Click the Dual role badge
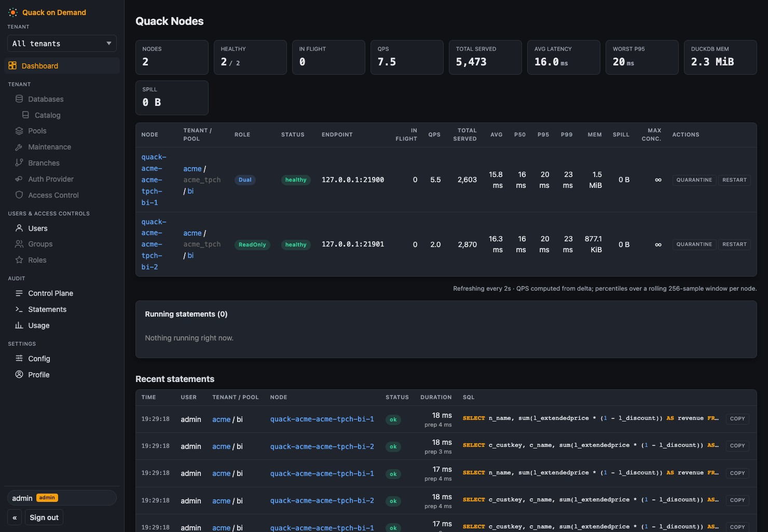Viewport: 768px width, 532px height. [245, 180]
